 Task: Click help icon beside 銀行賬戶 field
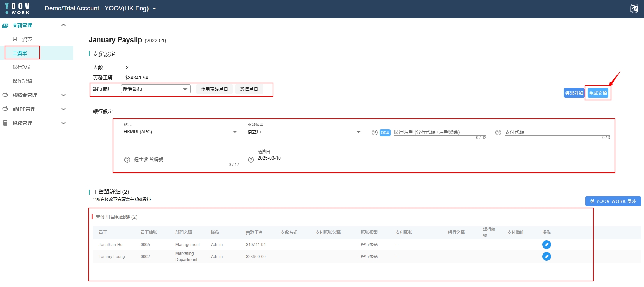coord(374,133)
